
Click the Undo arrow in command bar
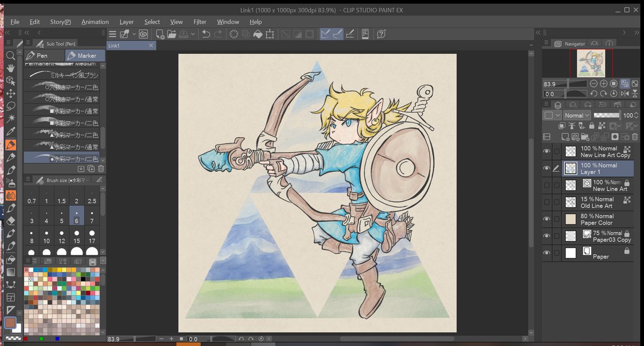pyautogui.click(x=206, y=34)
